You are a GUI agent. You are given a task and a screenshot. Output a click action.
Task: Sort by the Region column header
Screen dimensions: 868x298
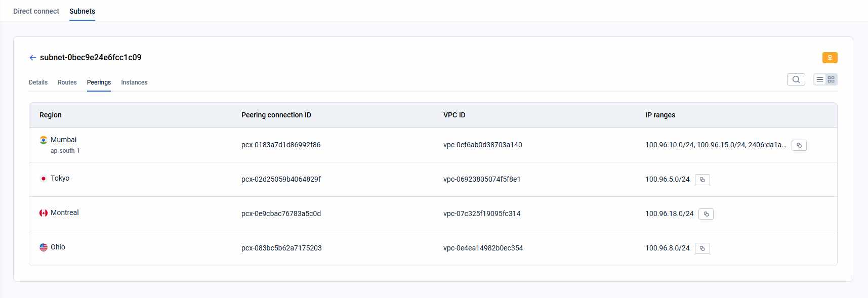(x=51, y=115)
